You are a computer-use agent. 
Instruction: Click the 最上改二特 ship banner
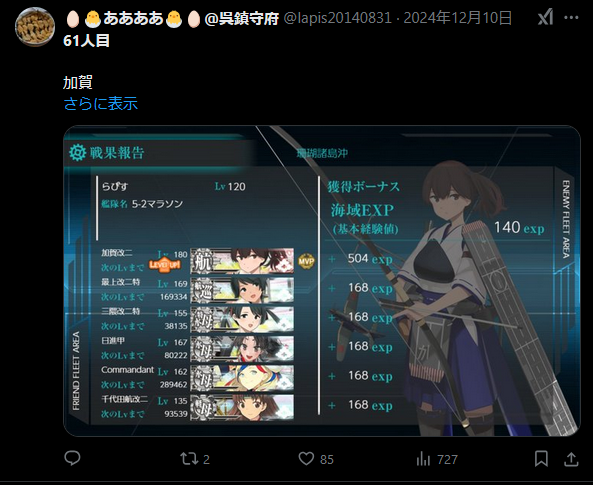tap(242, 290)
